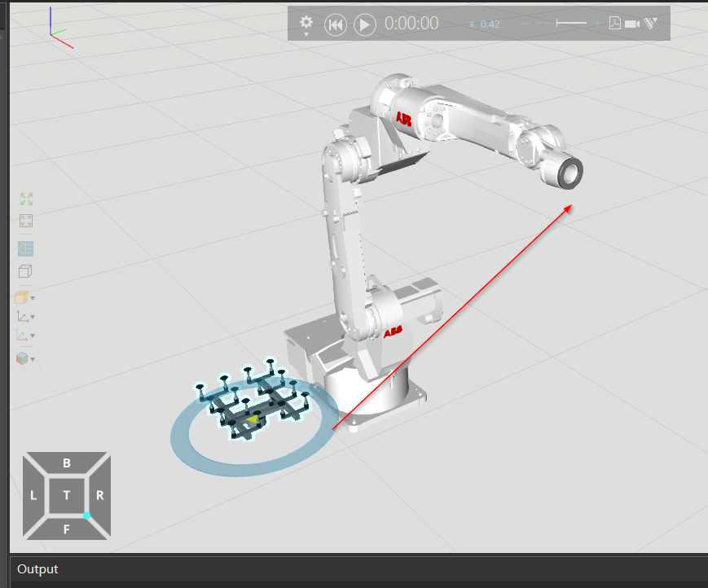Play the simulation
This screenshot has height=588, width=708.
tap(365, 24)
